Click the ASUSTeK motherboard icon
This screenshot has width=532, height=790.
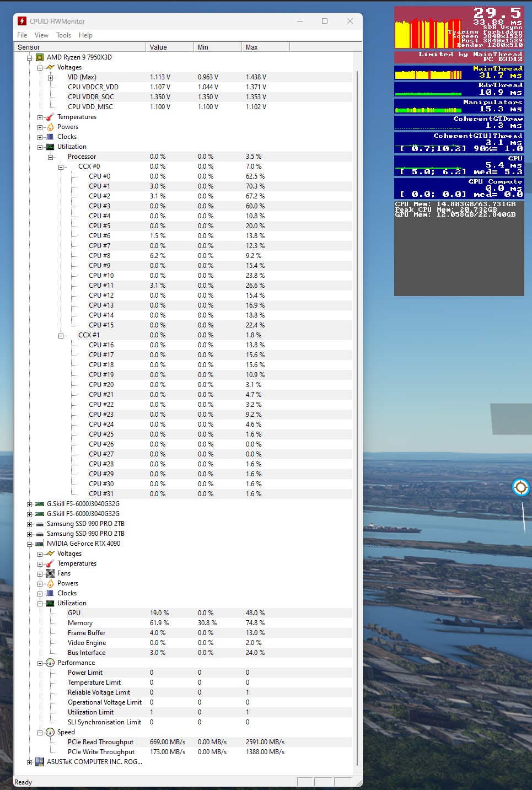(40, 762)
